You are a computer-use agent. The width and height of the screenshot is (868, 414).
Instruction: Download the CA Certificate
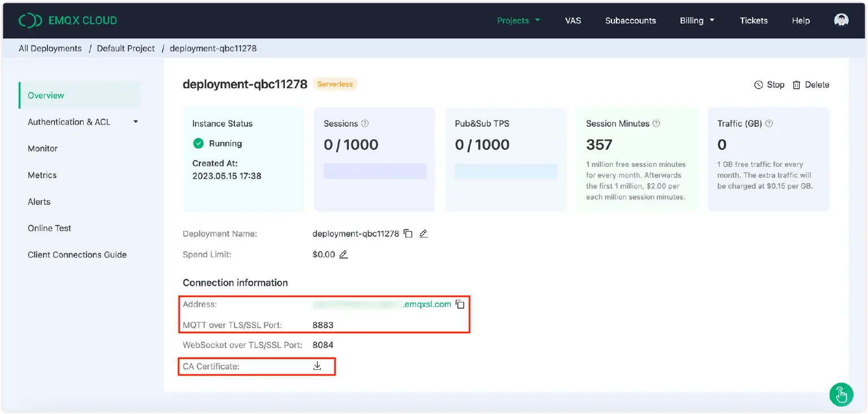click(x=317, y=366)
